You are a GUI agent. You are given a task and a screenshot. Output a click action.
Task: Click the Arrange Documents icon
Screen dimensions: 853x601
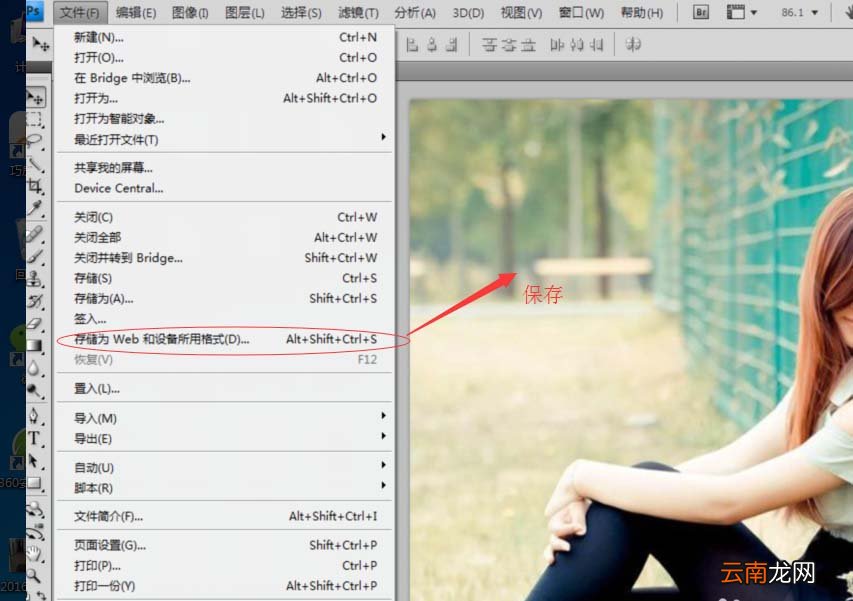tap(735, 12)
